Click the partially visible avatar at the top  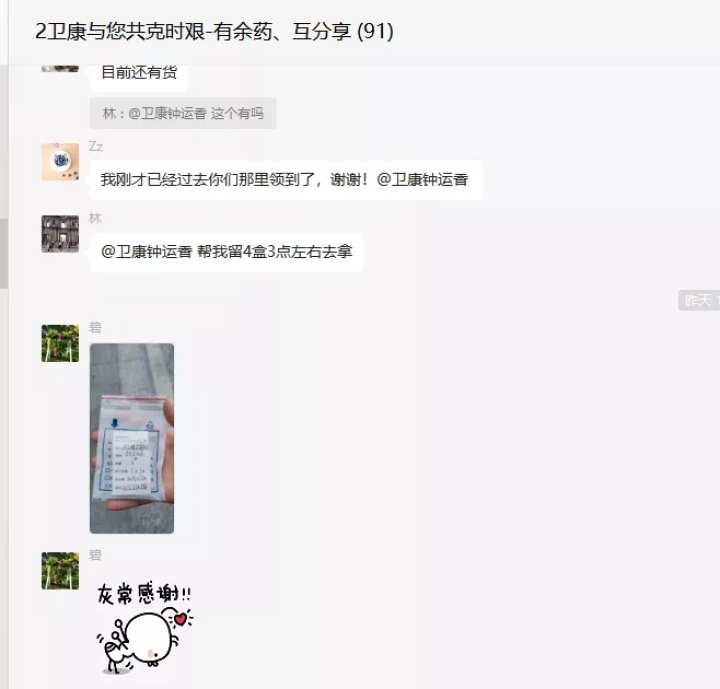60,68
